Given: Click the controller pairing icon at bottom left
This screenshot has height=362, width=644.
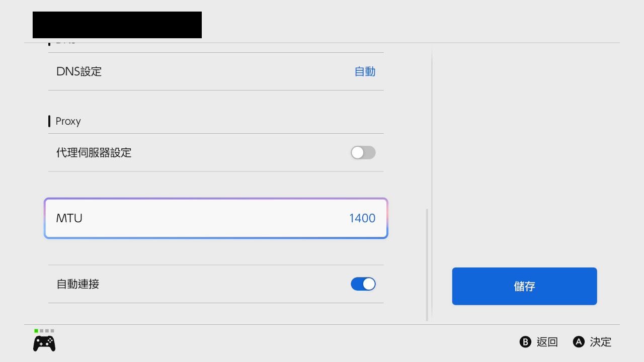Looking at the screenshot, I should pos(44,342).
